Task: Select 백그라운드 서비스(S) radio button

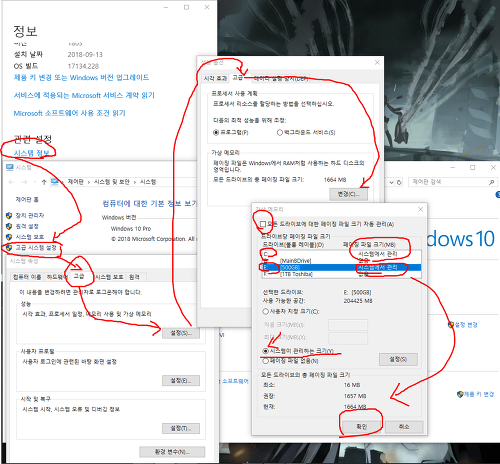Action: [x=280, y=132]
